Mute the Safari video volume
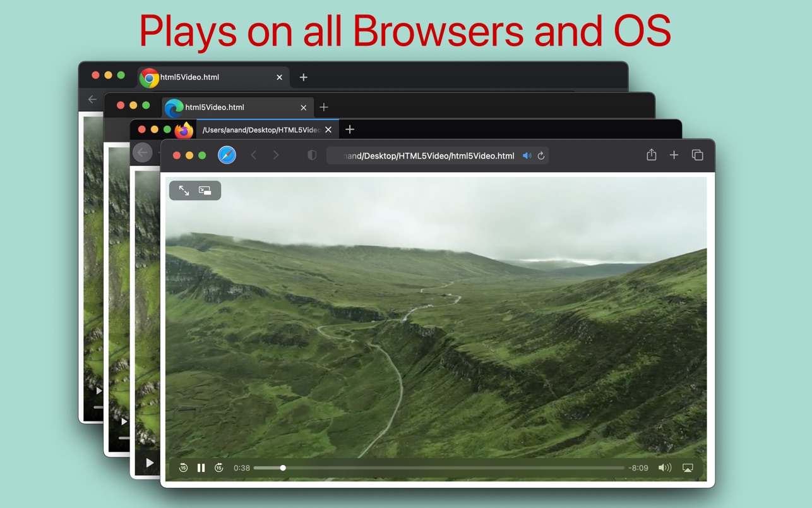812x508 pixels. [664, 468]
